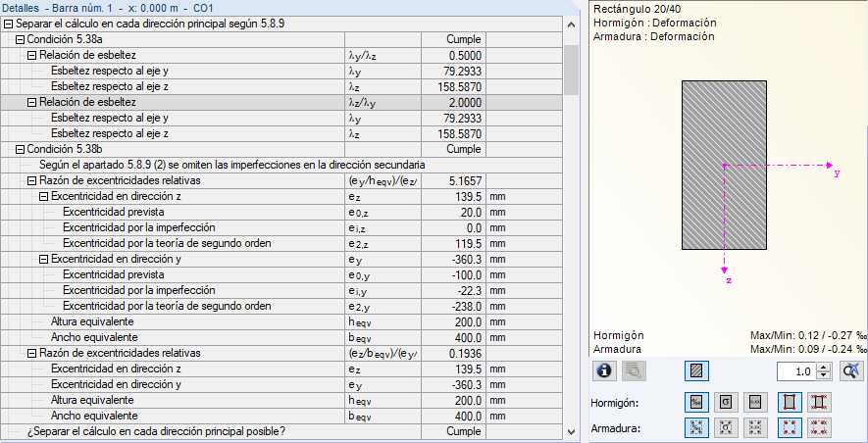Show Armadura stress (σ) display icon
This screenshot has height=443, width=868.
(x=726, y=427)
